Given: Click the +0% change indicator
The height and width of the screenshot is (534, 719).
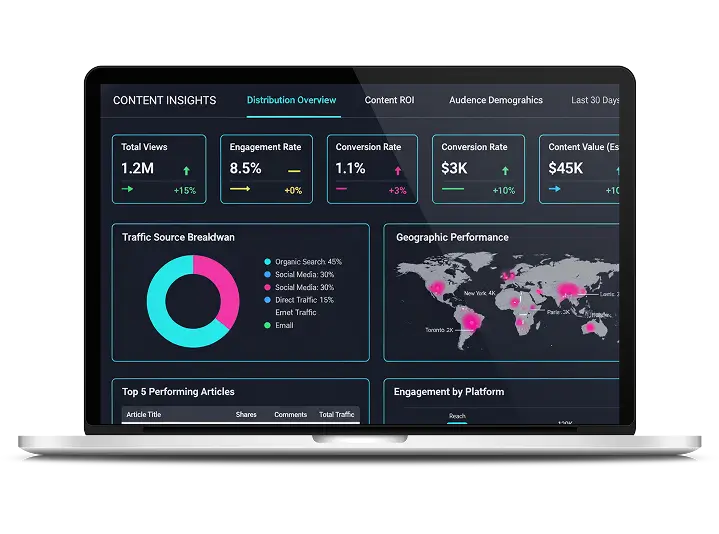Looking at the screenshot, I should (x=293, y=191).
